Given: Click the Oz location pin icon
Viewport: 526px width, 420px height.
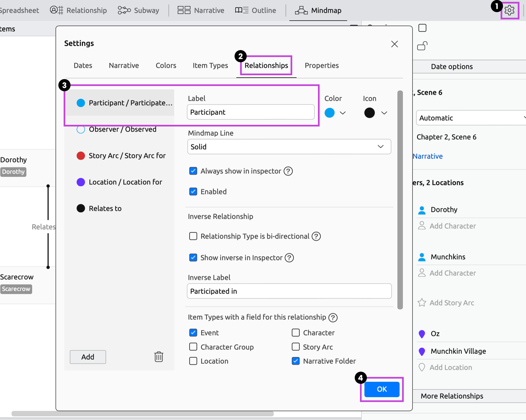Looking at the screenshot, I should tap(422, 334).
